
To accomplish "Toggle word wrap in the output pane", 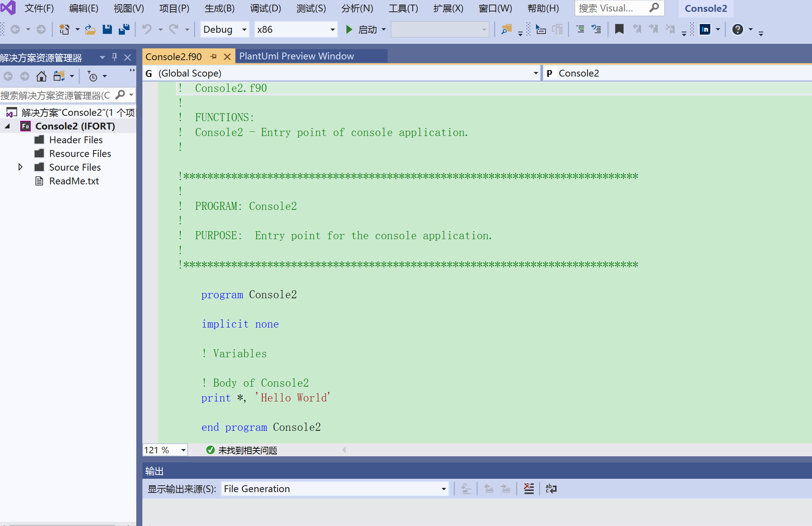I will pyautogui.click(x=551, y=488).
